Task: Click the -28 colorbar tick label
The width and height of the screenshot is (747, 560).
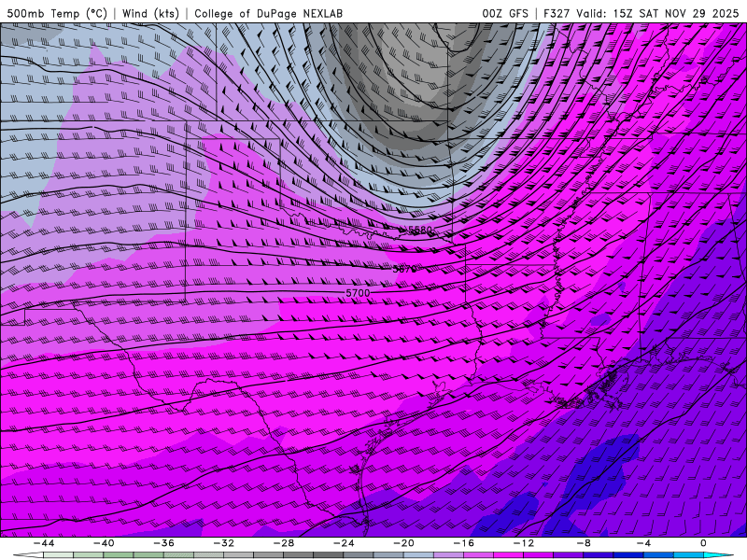Action: click(284, 543)
